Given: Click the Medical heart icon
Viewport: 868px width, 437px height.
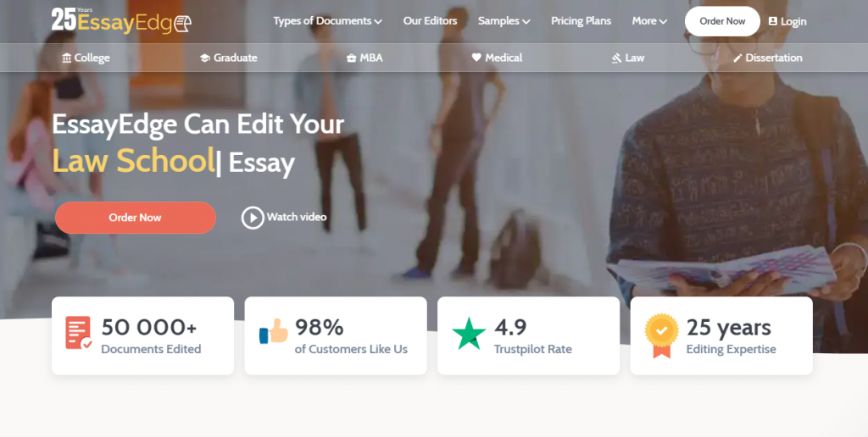Looking at the screenshot, I should pyautogui.click(x=476, y=58).
